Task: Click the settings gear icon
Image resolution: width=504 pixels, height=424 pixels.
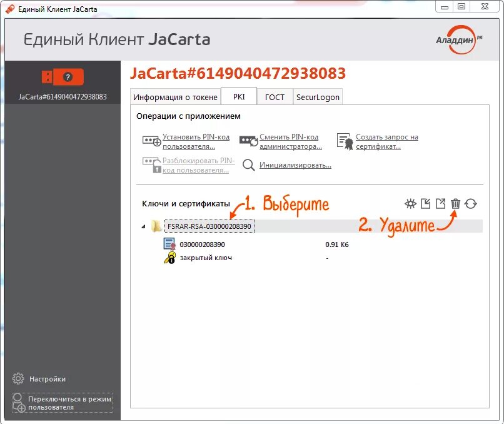Action: tap(18, 379)
